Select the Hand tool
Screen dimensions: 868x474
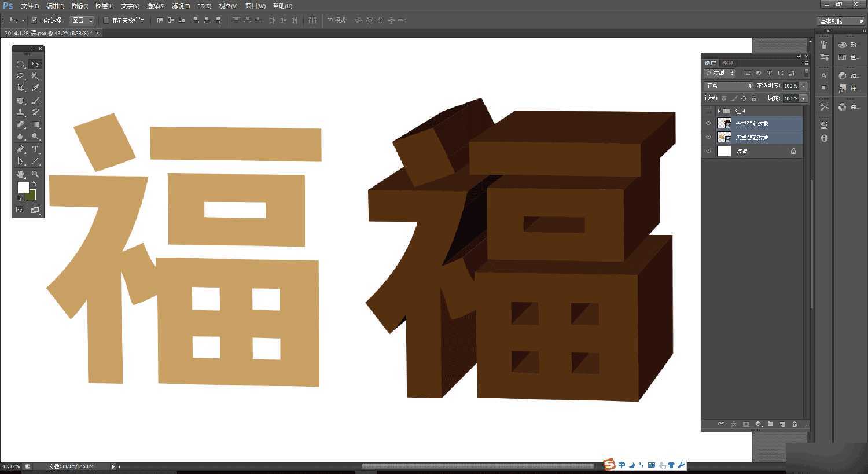click(20, 174)
